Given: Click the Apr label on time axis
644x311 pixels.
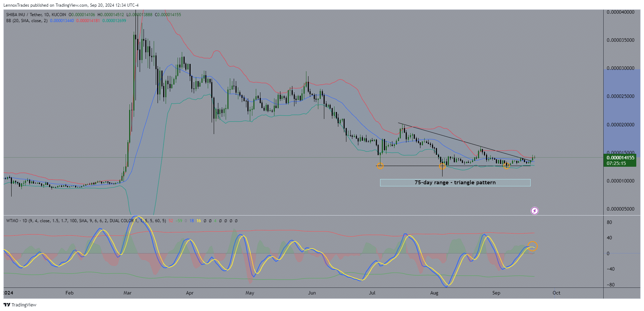Looking at the screenshot, I should tap(190, 293).
